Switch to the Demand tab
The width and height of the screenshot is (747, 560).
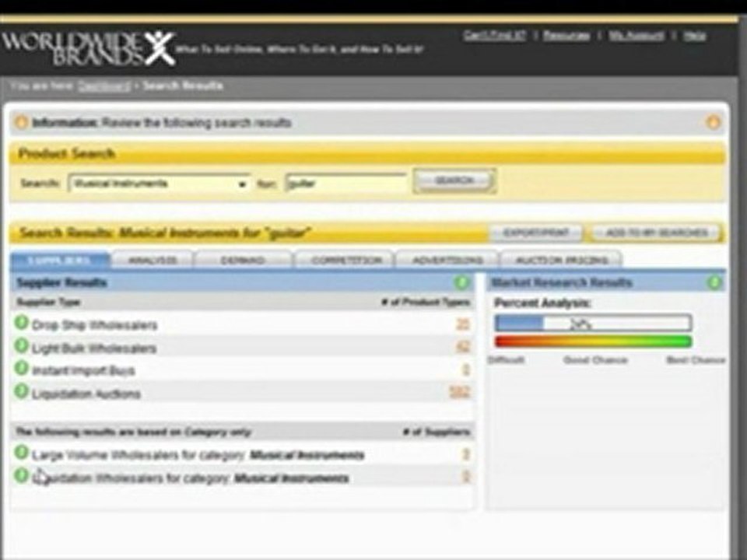coord(244,261)
